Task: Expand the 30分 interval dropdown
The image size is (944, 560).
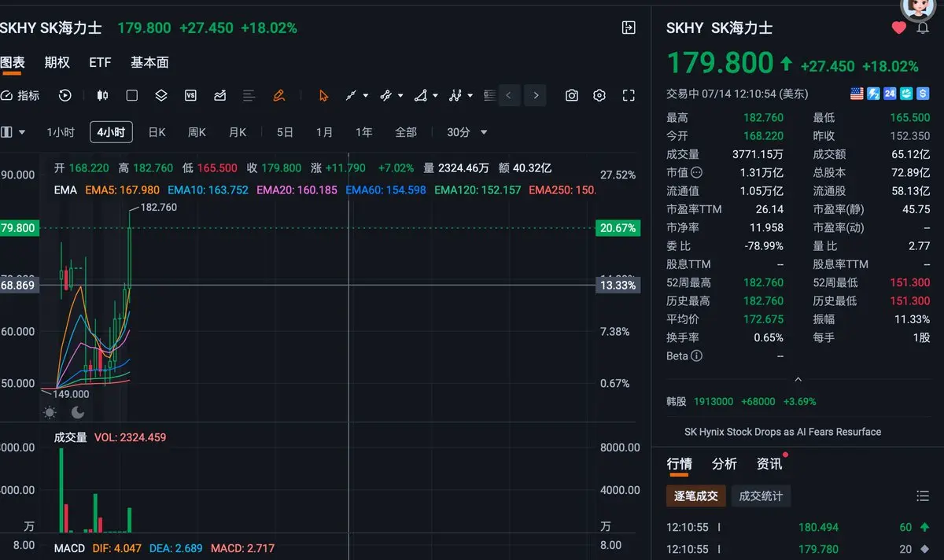Action: (467, 132)
